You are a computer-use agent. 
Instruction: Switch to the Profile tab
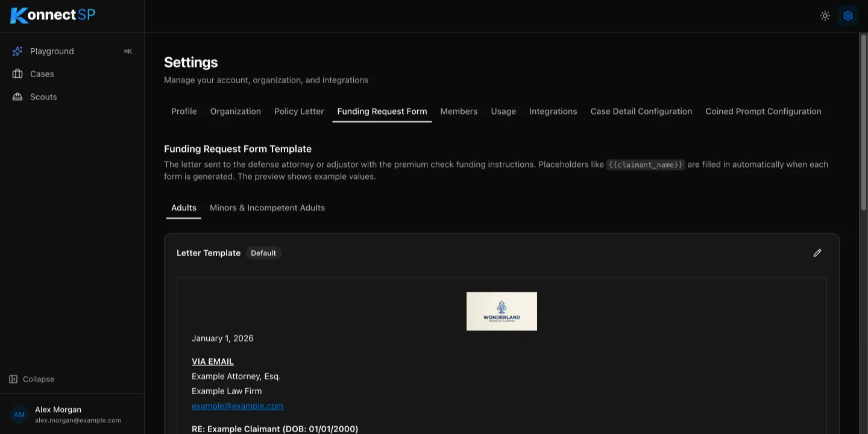184,112
